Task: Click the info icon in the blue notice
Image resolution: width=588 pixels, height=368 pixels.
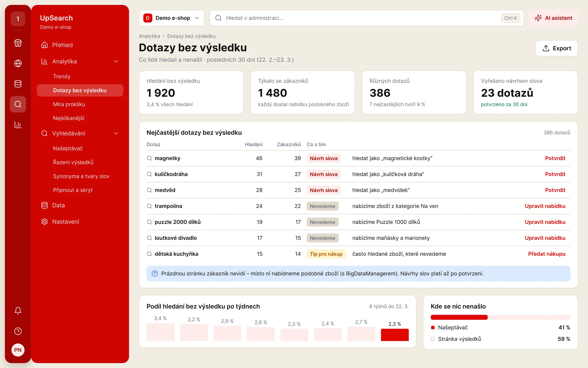Action: click(155, 274)
